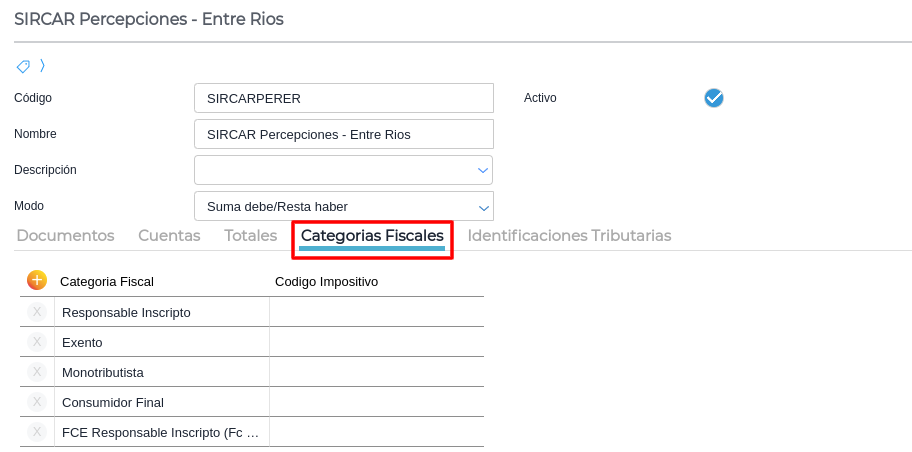Toggle the Activo checkbox
912x452 pixels.
pyautogui.click(x=714, y=98)
